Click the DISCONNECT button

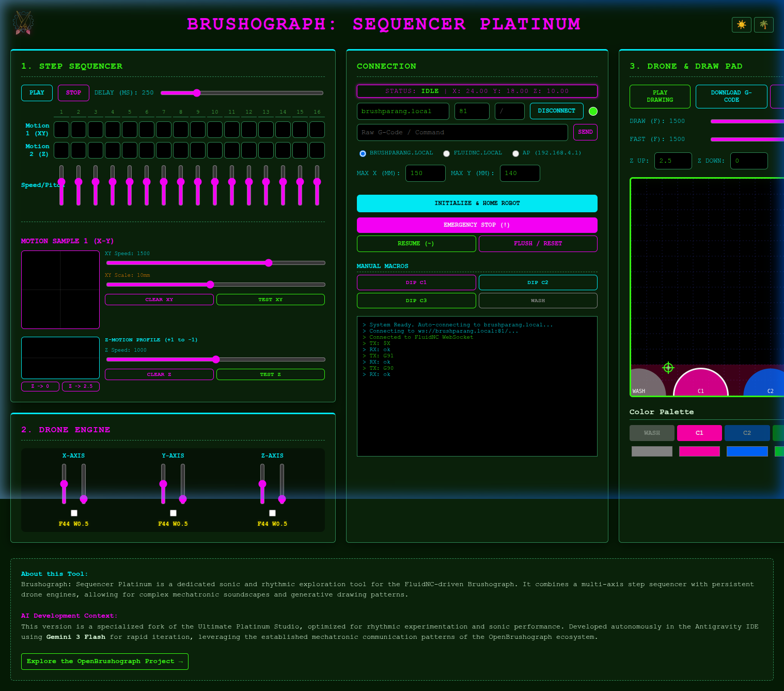click(556, 111)
